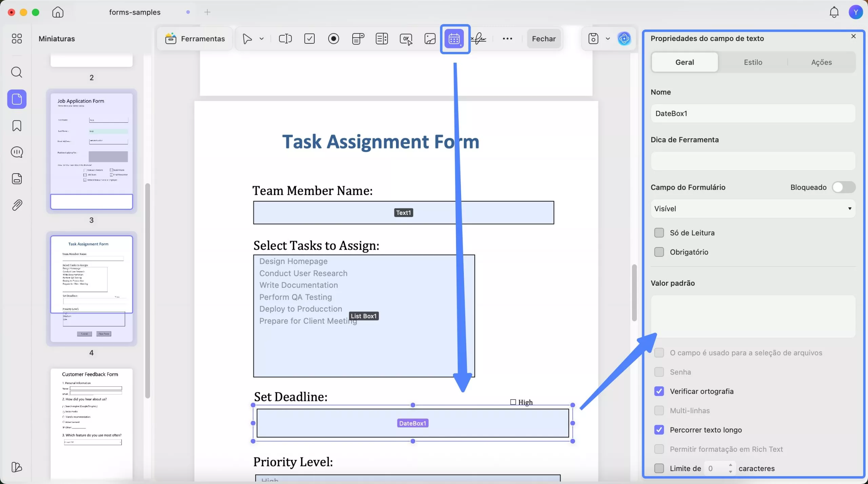Check Permitir formatação em Rich Text

(659, 449)
